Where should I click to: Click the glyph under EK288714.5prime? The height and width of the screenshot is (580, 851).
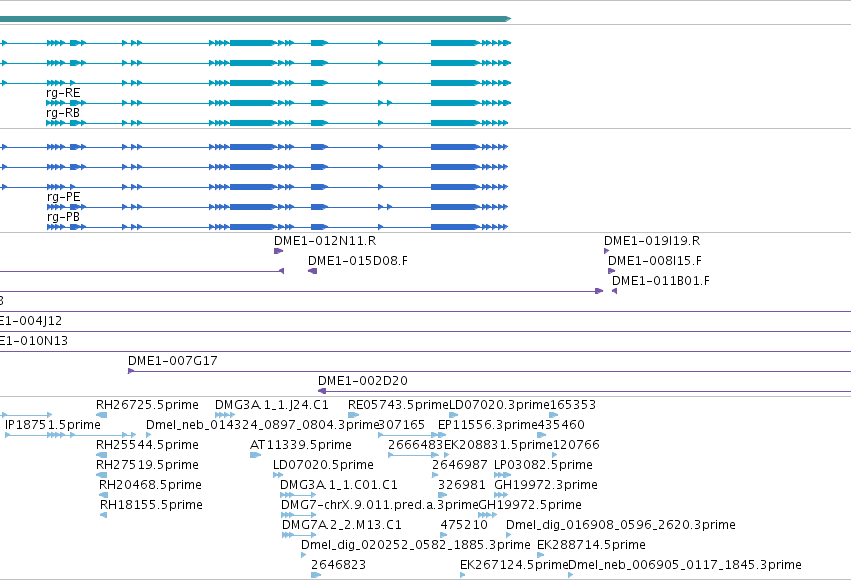pyautogui.click(x=540, y=555)
